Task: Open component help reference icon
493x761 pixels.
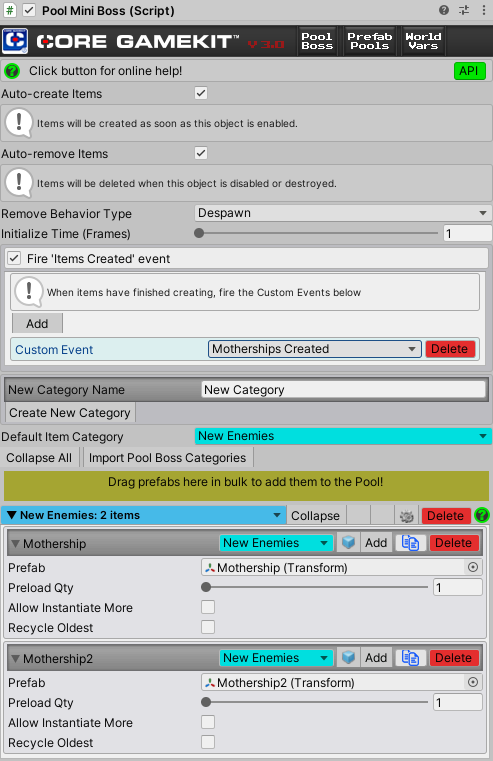Action: [444, 10]
